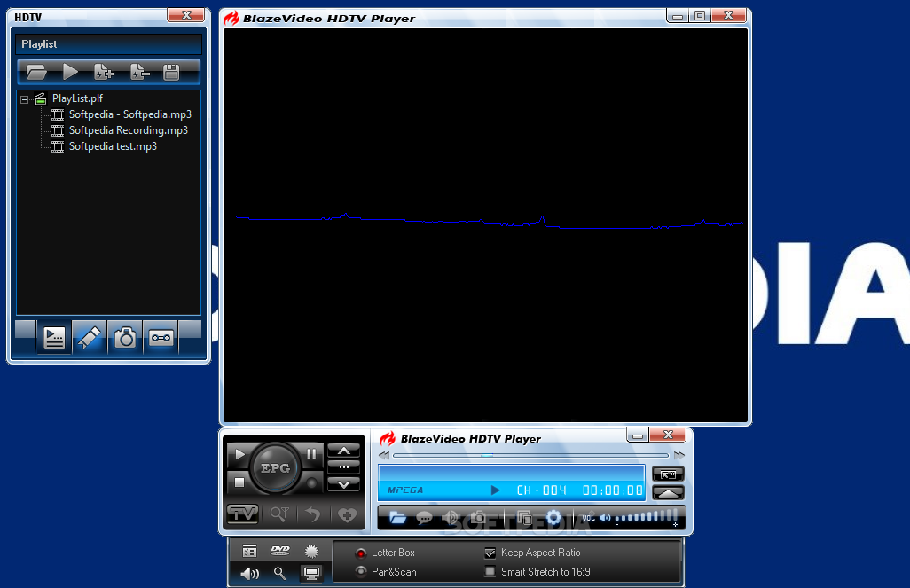Collapse the PlayList.plf tree node
910x588 pixels.
click(x=24, y=99)
